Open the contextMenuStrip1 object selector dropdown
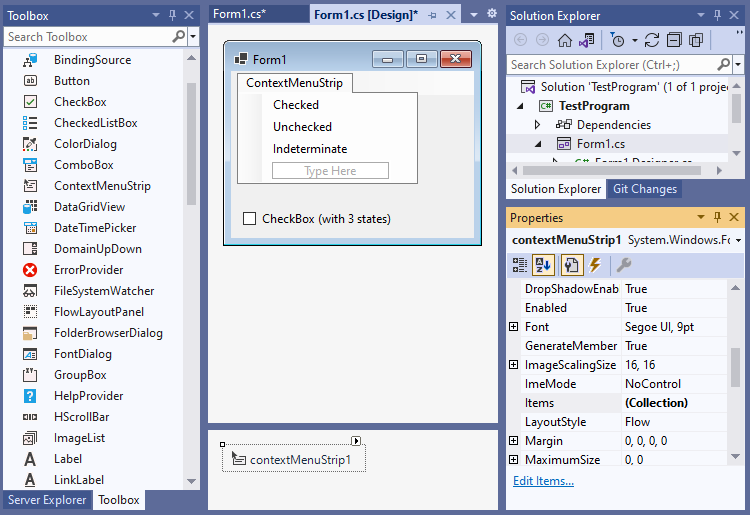 pyautogui.click(x=739, y=240)
